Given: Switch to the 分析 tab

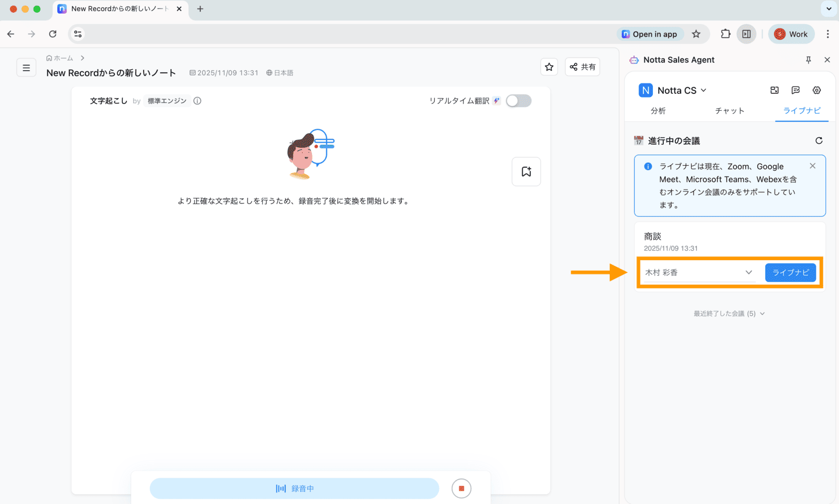Looking at the screenshot, I should (x=658, y=111).
